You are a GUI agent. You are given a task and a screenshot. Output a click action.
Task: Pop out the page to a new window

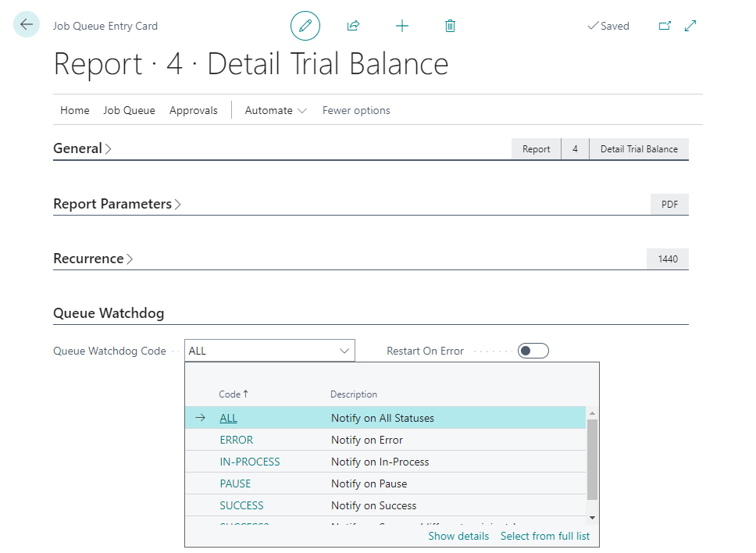pyautogui.click(x=665, y=25)
